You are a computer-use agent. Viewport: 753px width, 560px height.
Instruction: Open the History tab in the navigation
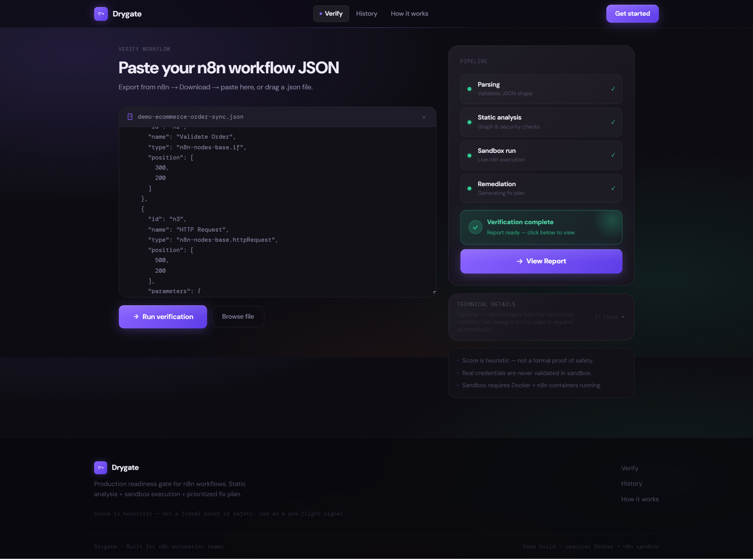coord(367,14)
